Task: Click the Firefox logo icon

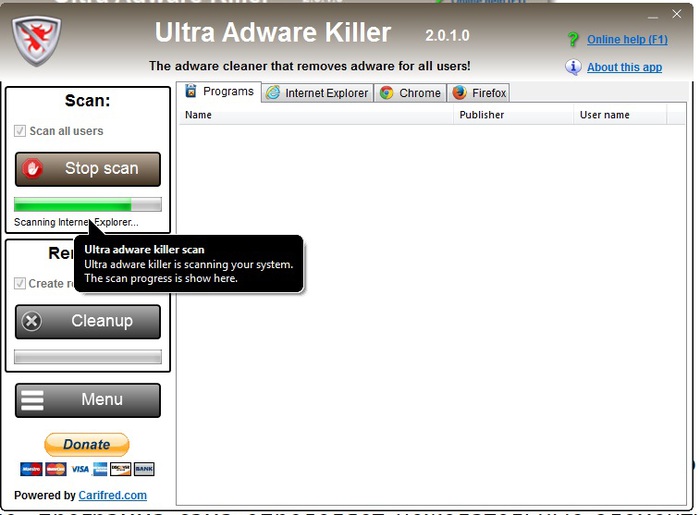Action: [459, 92]
